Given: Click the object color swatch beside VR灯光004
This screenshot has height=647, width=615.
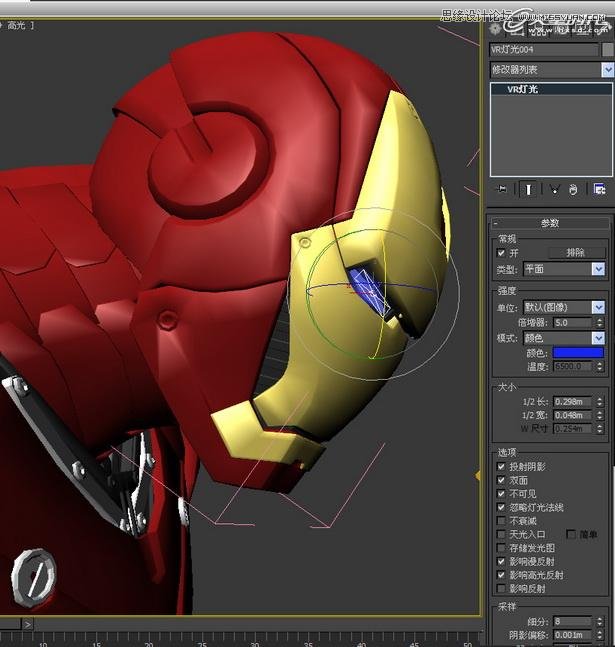Looking at the screenshot, I should [x=608, y=50].
